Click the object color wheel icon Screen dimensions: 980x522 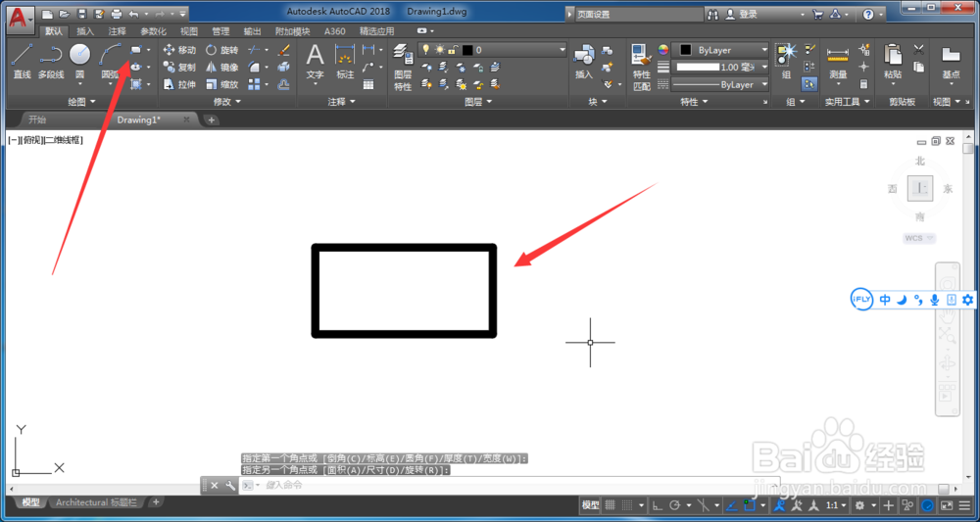tap(663, 50)
